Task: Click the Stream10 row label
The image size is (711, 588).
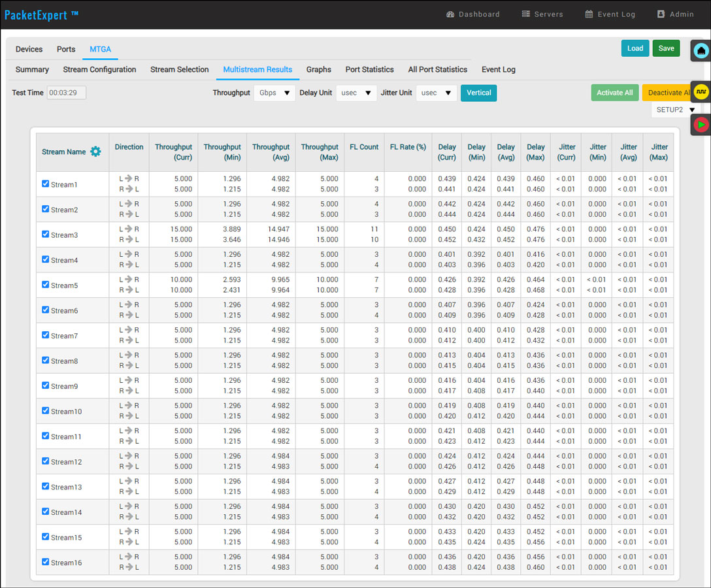Action: 66,411
